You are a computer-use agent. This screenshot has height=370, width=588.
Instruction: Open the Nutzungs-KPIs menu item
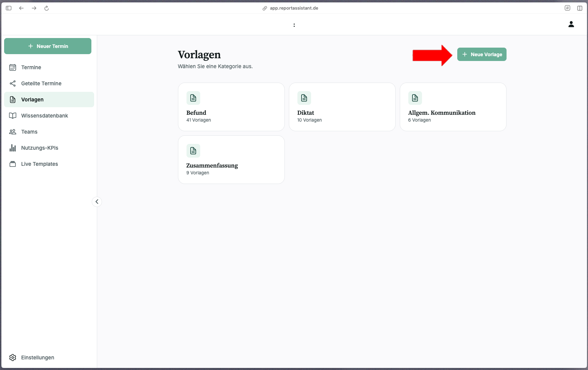pyautogui.click(x=49, y=148)
